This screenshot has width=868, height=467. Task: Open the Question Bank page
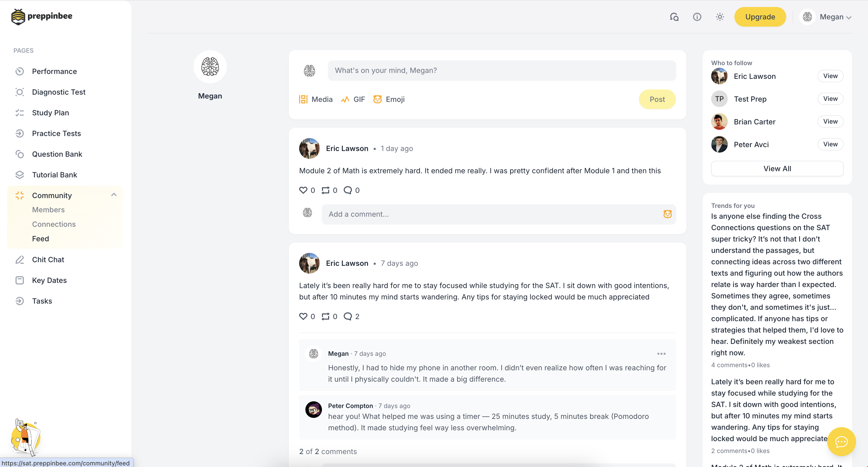pos(57,154)
